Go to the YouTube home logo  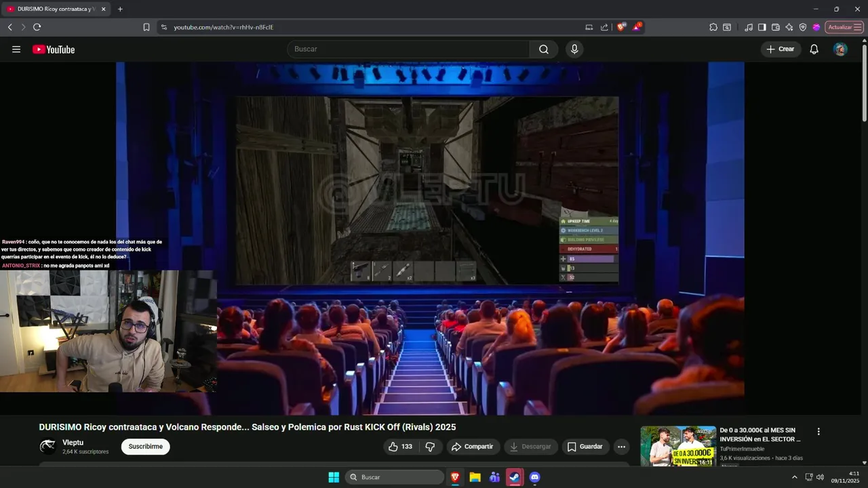click(x=54, y=49)
